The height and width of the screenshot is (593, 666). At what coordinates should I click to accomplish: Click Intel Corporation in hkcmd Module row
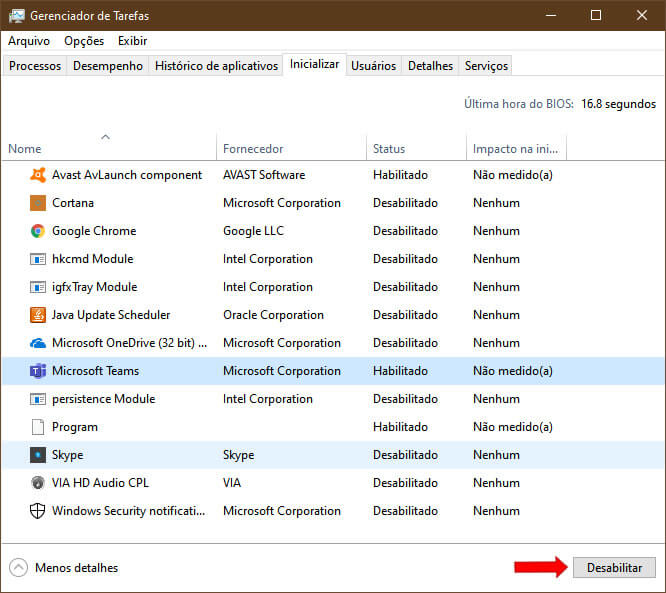coord(268,259)
